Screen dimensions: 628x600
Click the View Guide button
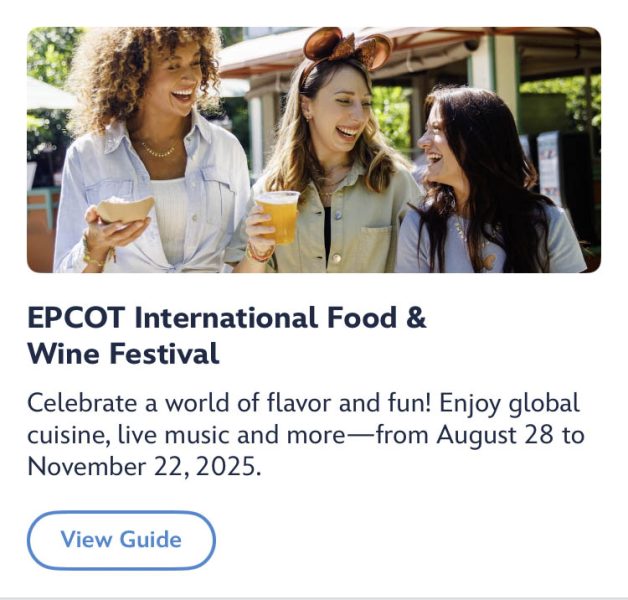tap(121, 540)
